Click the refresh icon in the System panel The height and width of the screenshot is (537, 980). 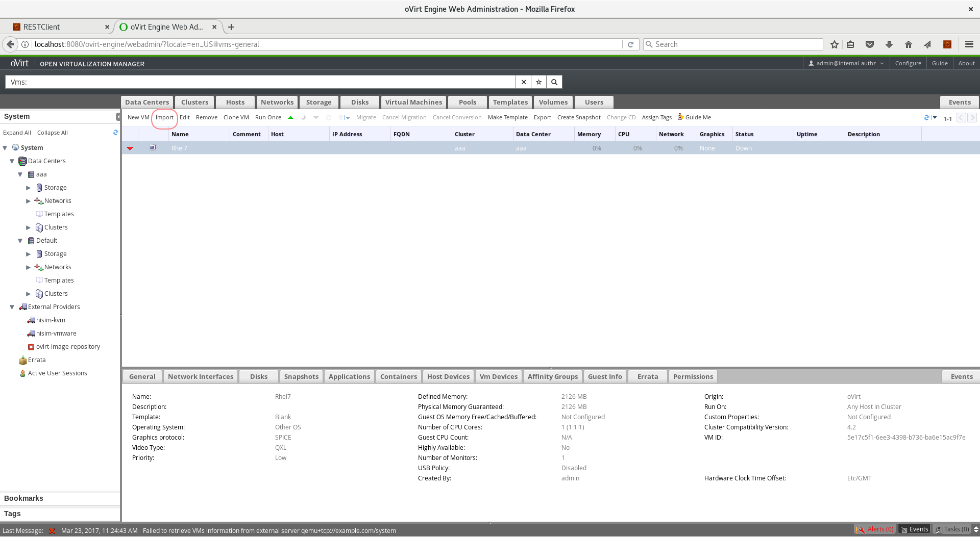115,133
